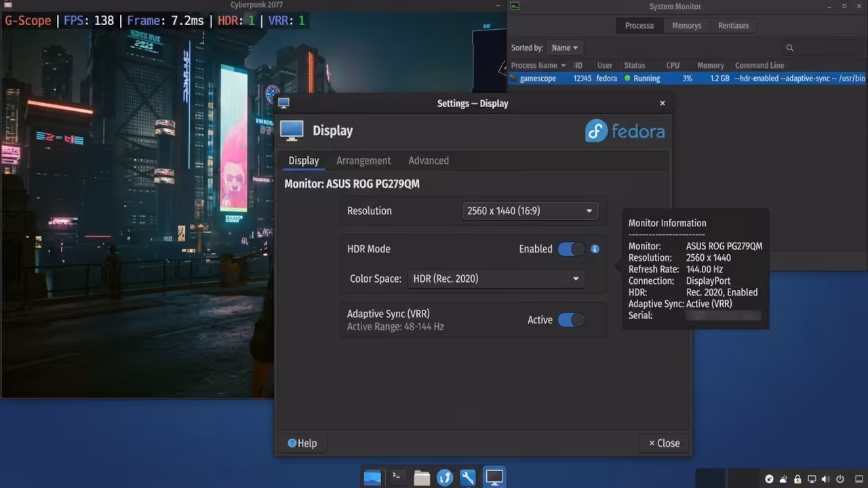This screenshot has height=488, width=868.
Task: Click the lock tray icon
Action: click(797, 479)
